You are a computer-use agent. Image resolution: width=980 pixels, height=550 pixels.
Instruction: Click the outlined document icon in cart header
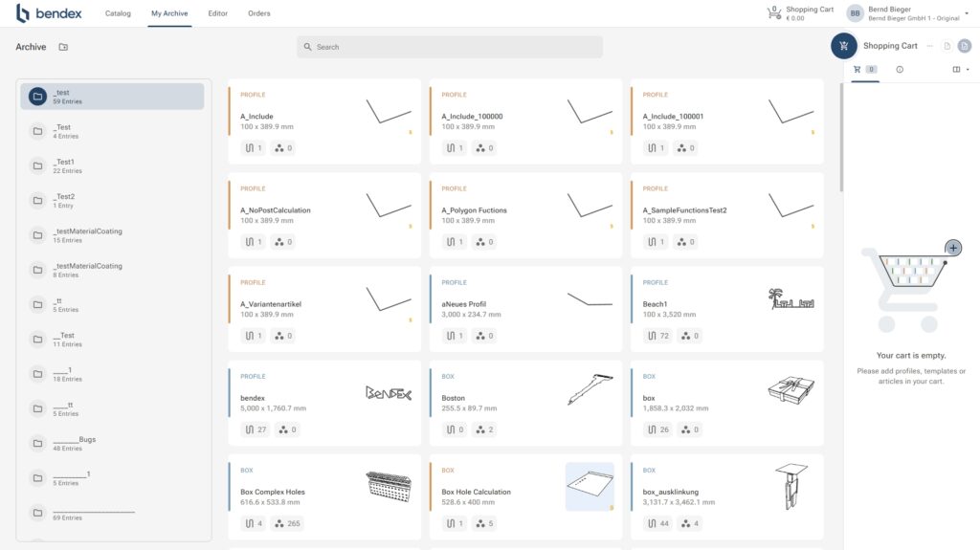[947, 46]
